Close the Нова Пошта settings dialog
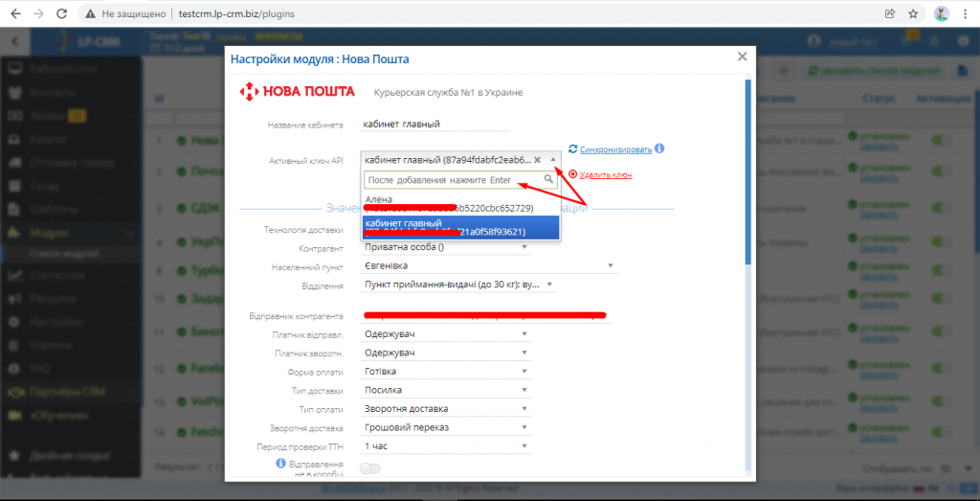Image resolution: width=980 pixels, height=501 pixels. (742, 57)
